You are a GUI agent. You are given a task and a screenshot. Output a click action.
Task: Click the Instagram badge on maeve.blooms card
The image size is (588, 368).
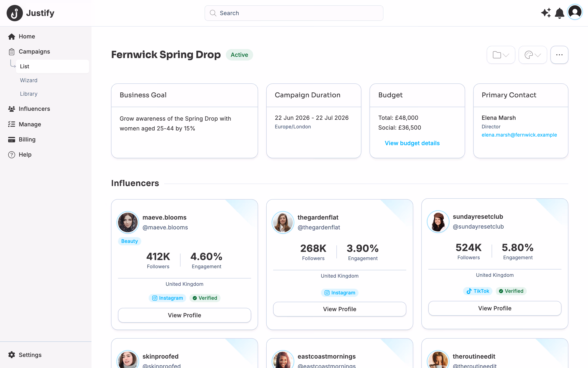click(x=167, y=298)
